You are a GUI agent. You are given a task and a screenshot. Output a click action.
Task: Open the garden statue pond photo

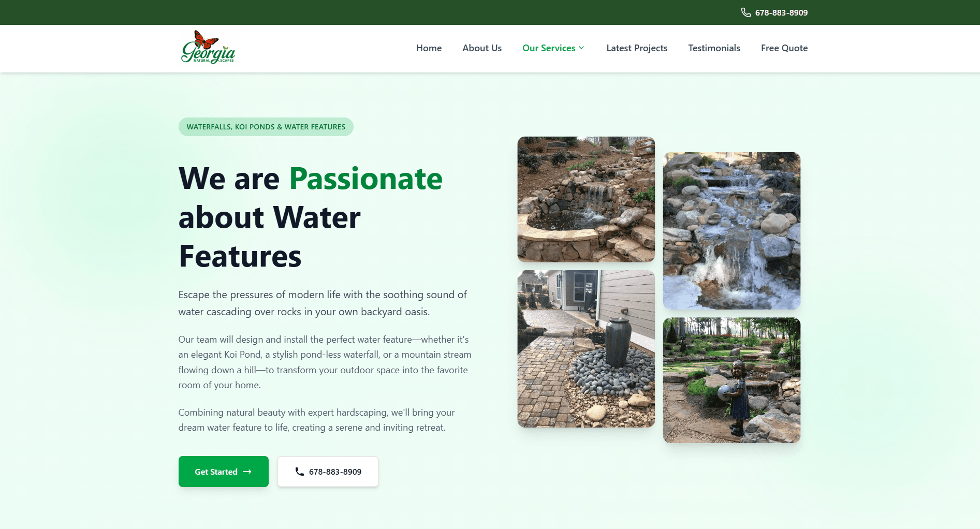click(x=732, y=380)
